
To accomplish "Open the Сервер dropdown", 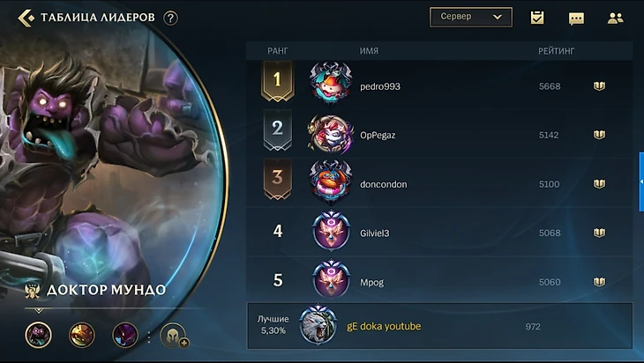I will (471, 18).
